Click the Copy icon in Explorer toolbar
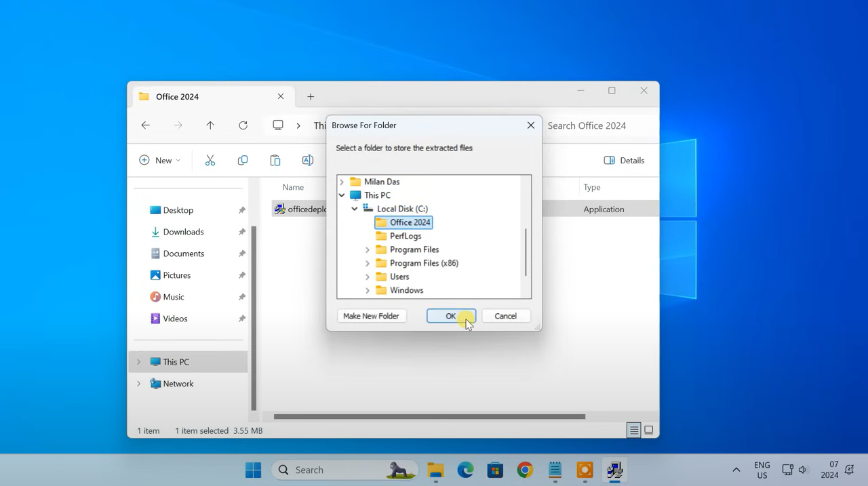The width and height of the screenshot is (868, 486). click(x=243, y=161)
